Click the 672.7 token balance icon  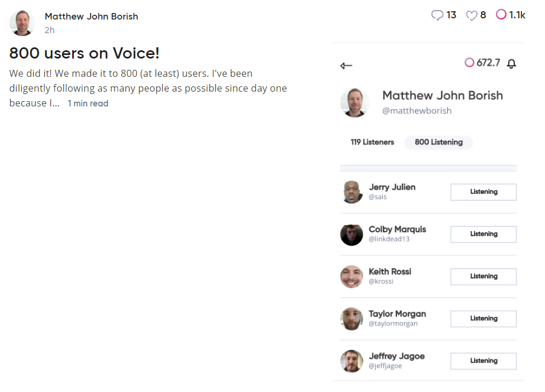click(469, 63)
